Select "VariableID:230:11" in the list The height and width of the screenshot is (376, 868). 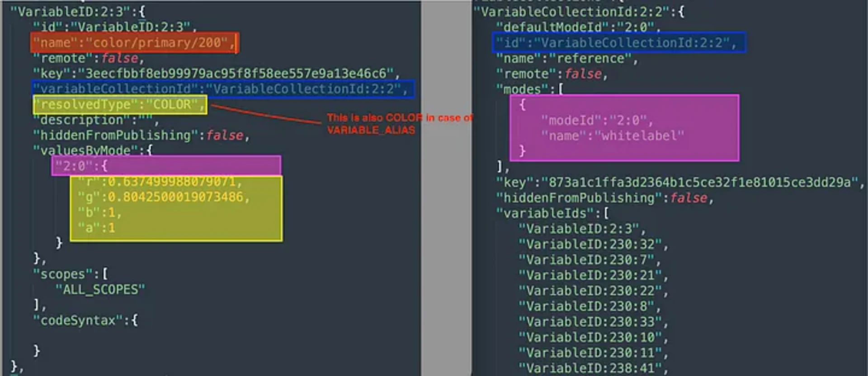pos(594,352)
